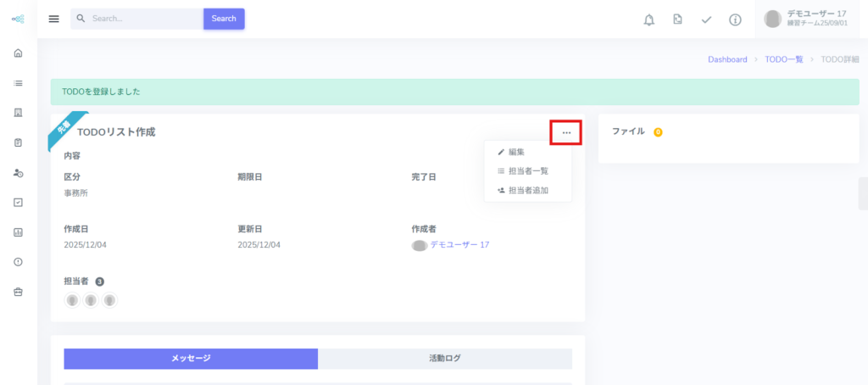Image resolution: width=868 pixels, height=385 pixels.
Task: Click the TODO一覧 breadcrumb link
Action: (x=783, y=59)
